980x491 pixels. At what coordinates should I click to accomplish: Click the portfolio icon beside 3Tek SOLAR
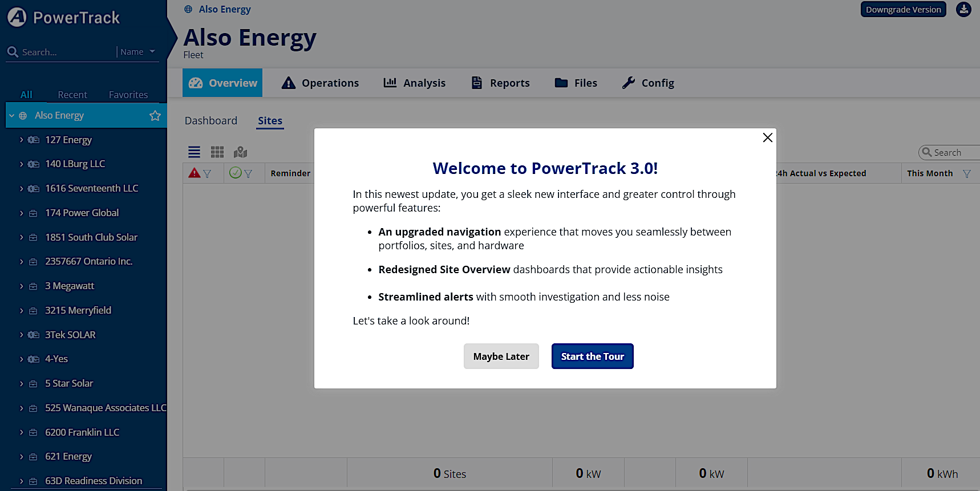(34, 335)
